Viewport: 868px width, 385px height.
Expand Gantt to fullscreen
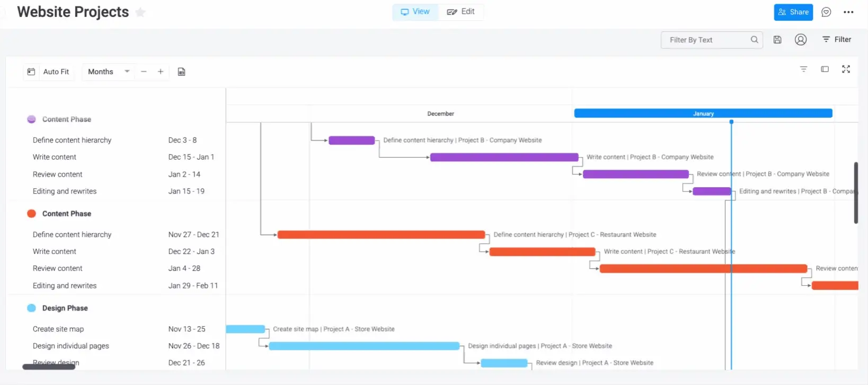[x=846, y=69]
